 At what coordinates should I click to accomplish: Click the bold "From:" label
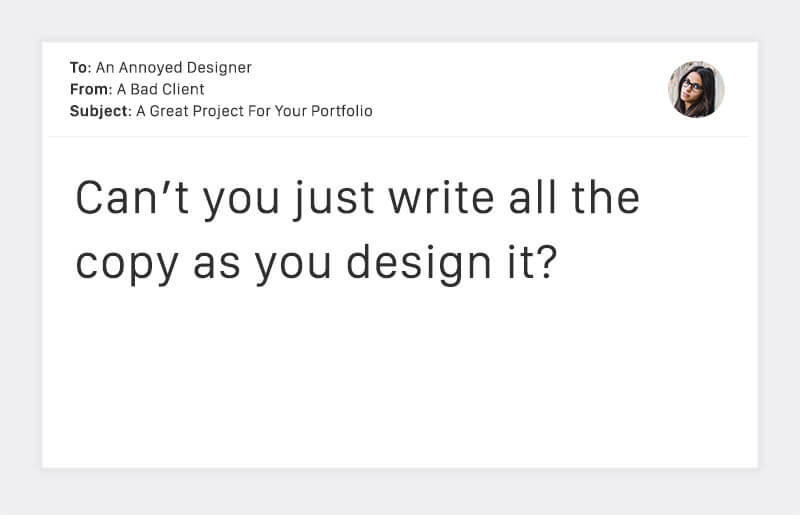91,90
